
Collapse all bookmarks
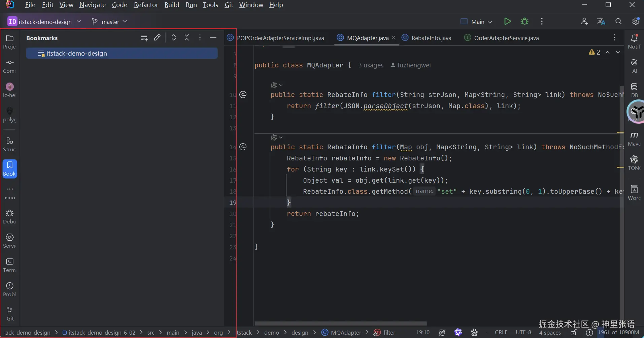(187, 38)
